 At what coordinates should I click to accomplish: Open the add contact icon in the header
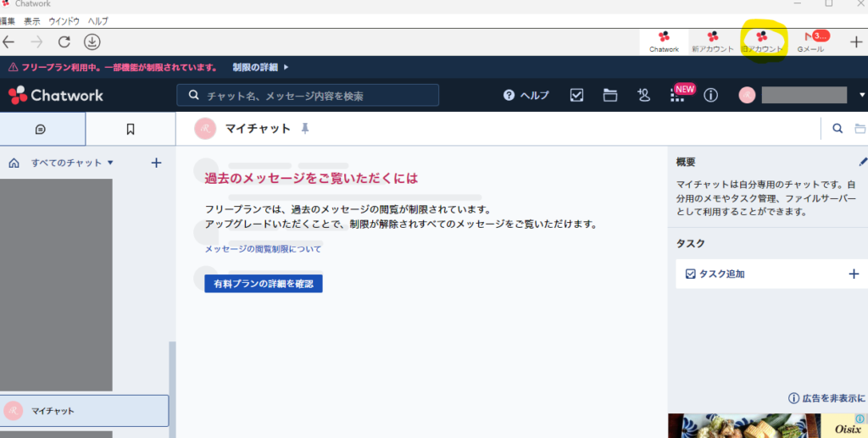coord(643,95)
